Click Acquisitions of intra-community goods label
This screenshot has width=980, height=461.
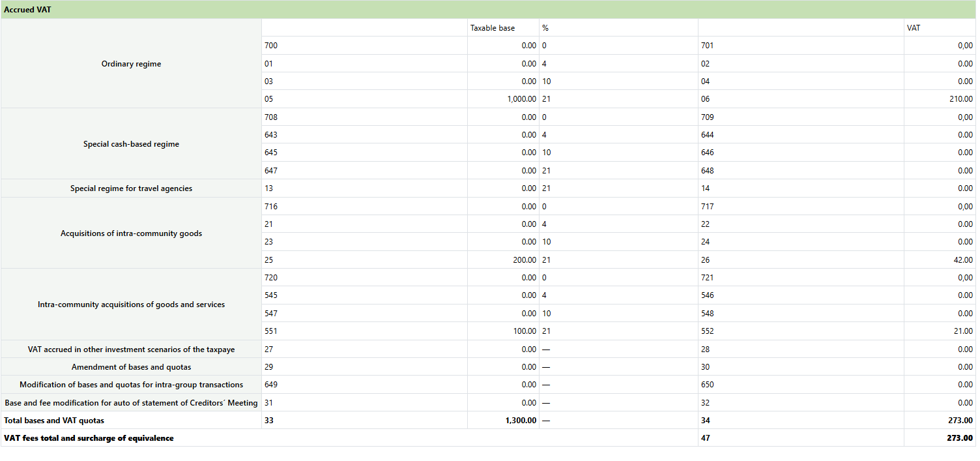[x=131, y=233]
